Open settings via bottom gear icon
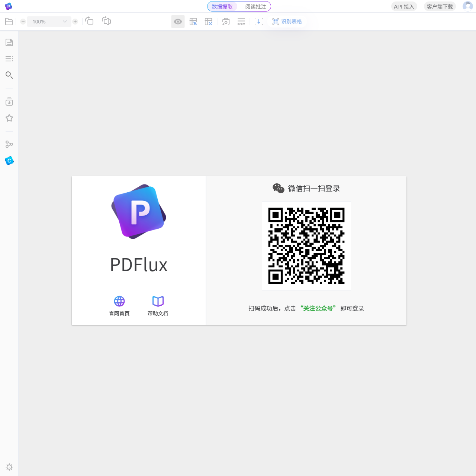This screenshot has width=476, height=476. tap(9, 467)
